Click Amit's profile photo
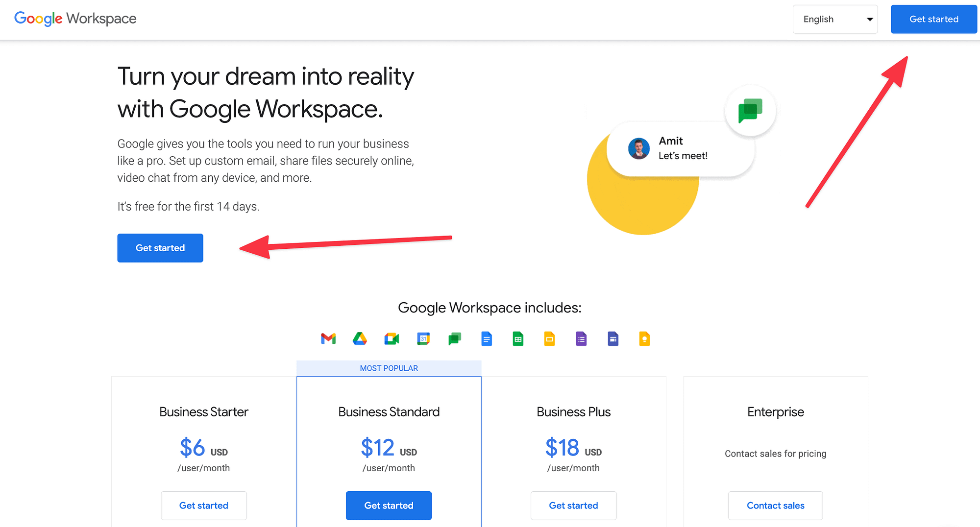This screenshot has width=980, height=527. coord(639,148)
